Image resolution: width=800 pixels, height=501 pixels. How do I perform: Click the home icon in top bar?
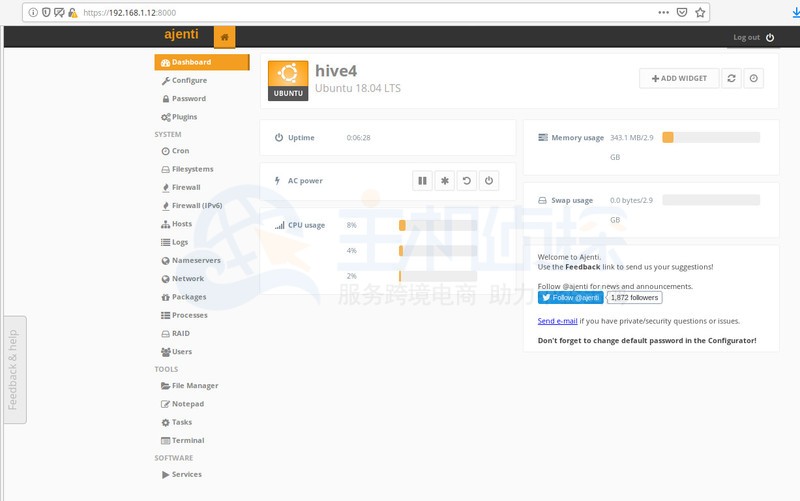pyautogui.click(x=224, y=37)
